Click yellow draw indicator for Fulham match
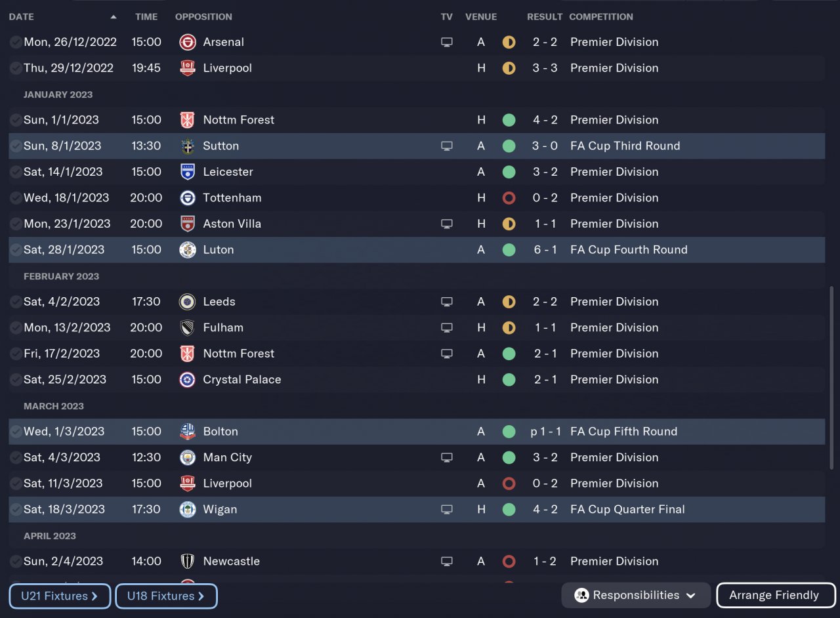This screenshot has width=840, height=618. click(509, 327)
